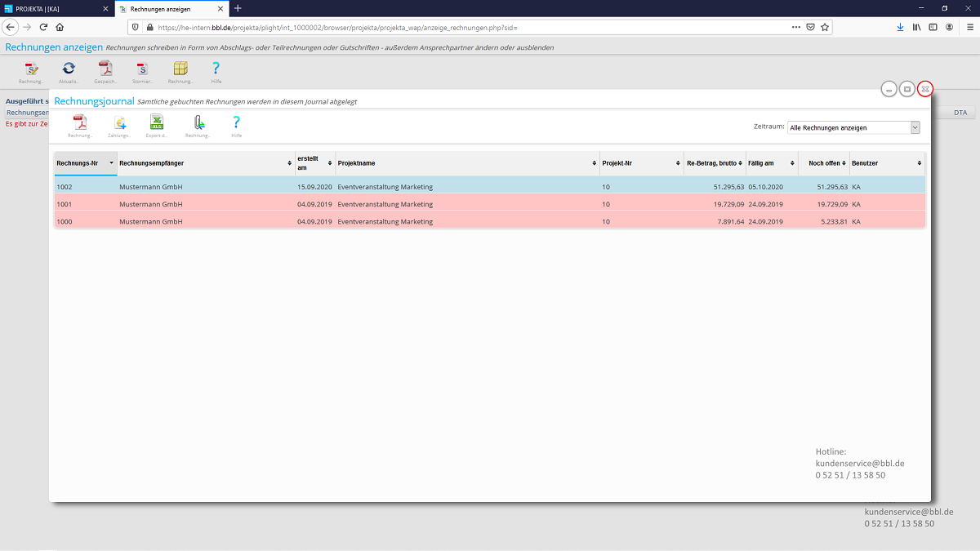This screenshot has width=980, height=551.
Task: Open the Firefox hamburger menu
Action: (x=969, y=27)
